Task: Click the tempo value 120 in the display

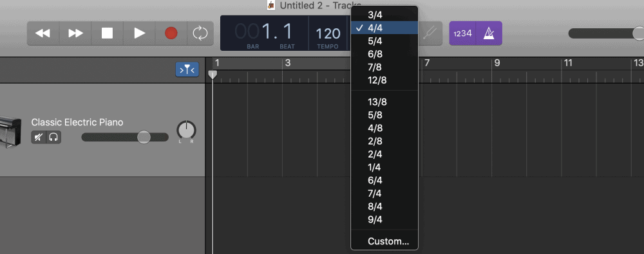Action: 328,33
